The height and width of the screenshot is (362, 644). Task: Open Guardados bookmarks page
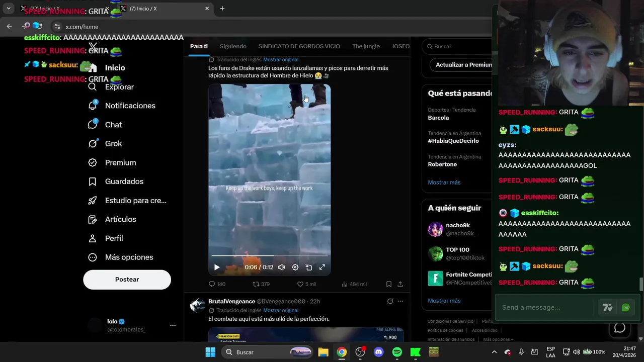[116, 182]
